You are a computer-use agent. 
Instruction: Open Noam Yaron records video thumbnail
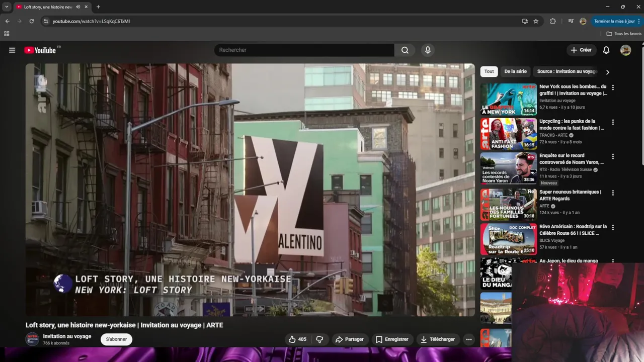click(x=508, y=168)
